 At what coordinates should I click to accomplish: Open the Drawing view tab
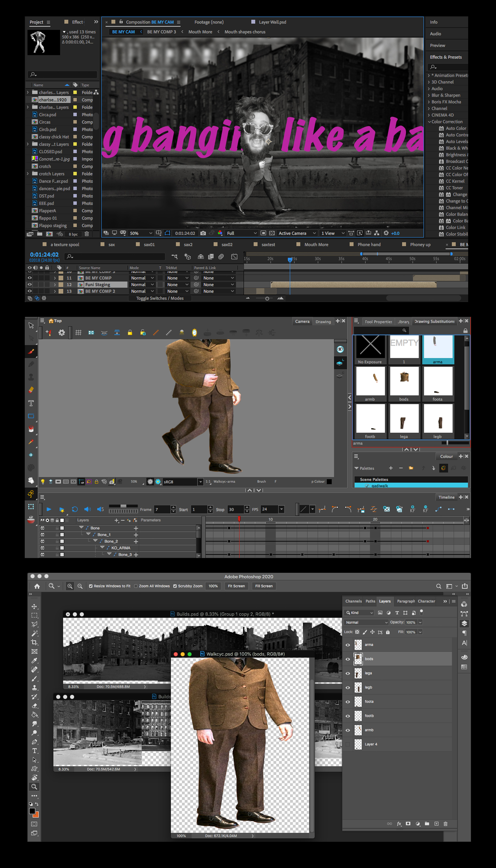click(323, 321)
